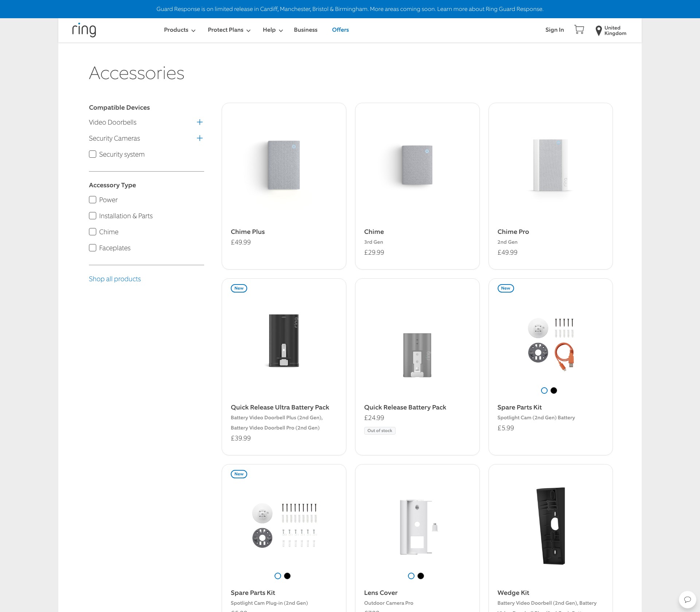Click Shop all products link

click(x=115, y=279)
